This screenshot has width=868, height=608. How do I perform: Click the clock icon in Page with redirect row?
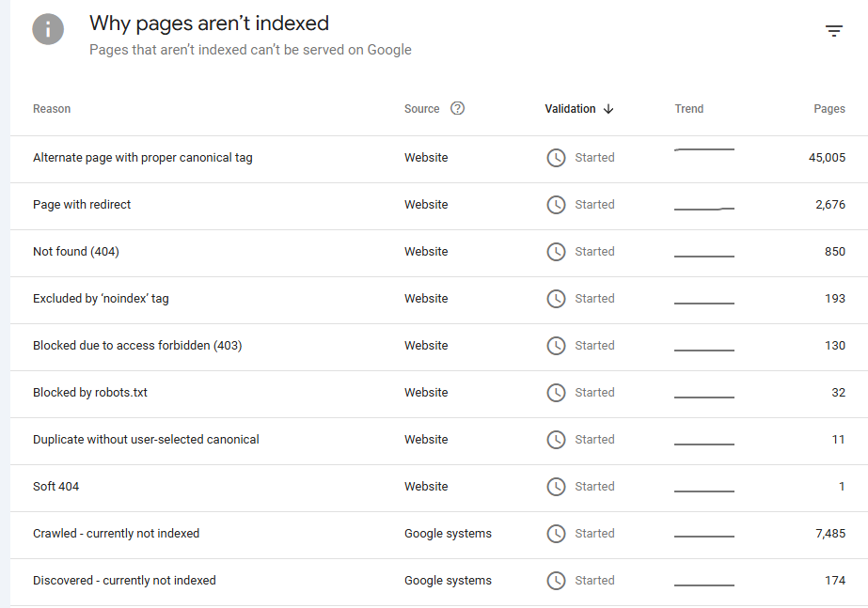pos(556,205)
